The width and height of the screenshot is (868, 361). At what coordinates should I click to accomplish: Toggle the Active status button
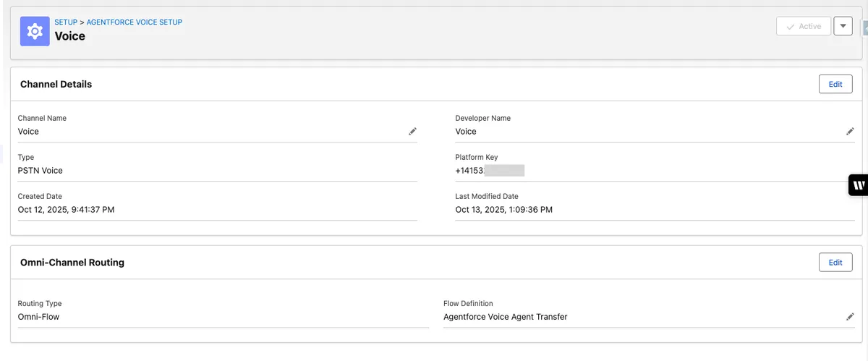coord(803,26)
